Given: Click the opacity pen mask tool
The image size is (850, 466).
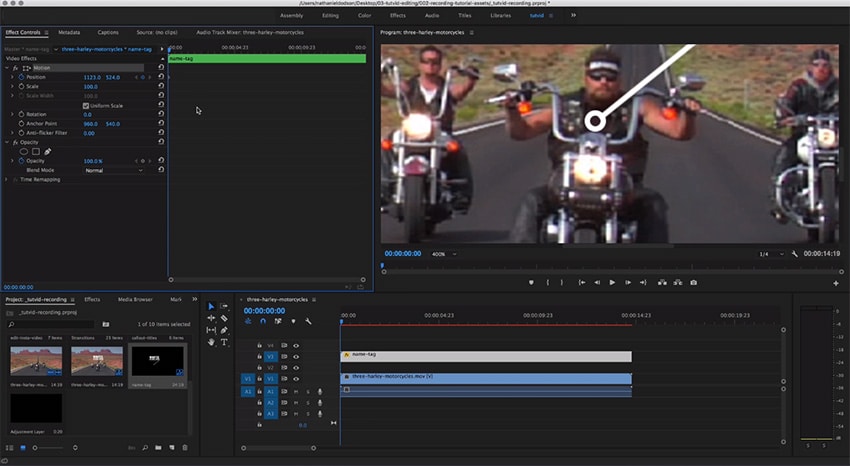Looking at the screenshot, I should [x=47, y=151].
